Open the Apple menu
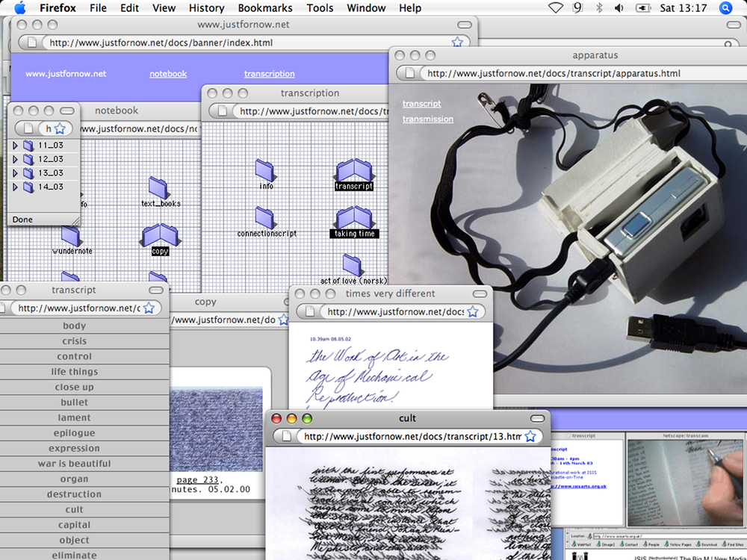Viewport: 747px width, 560px height. coord(19,8)
